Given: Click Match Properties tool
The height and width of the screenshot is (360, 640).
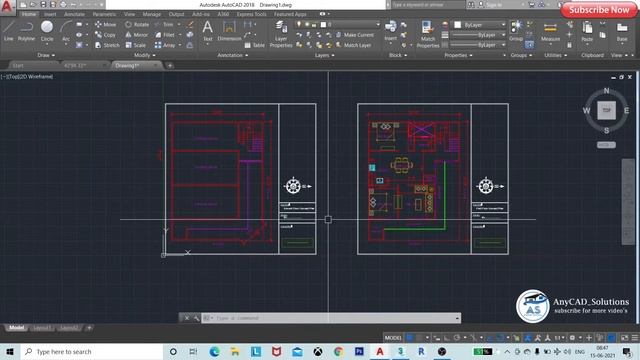Looking at the screenshot, I should pyautogui.click(x=427, y=34).
